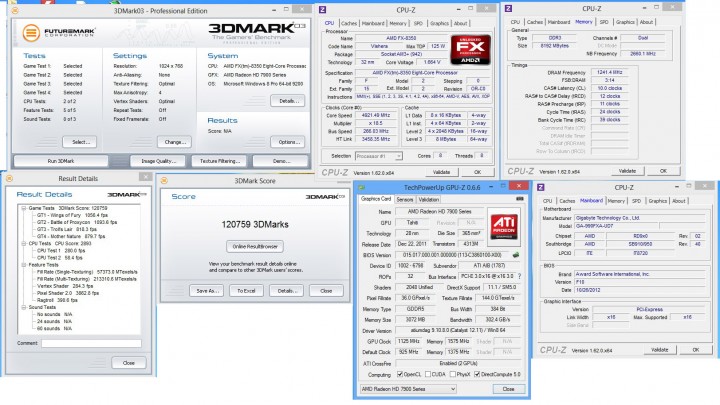Click OK in CPU-Z memory window

(663, 171)
